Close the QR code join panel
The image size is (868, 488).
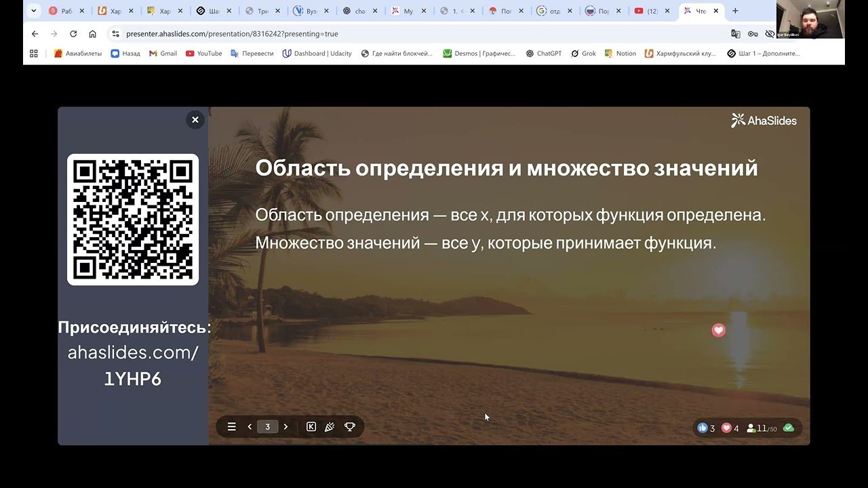point(195,120)
